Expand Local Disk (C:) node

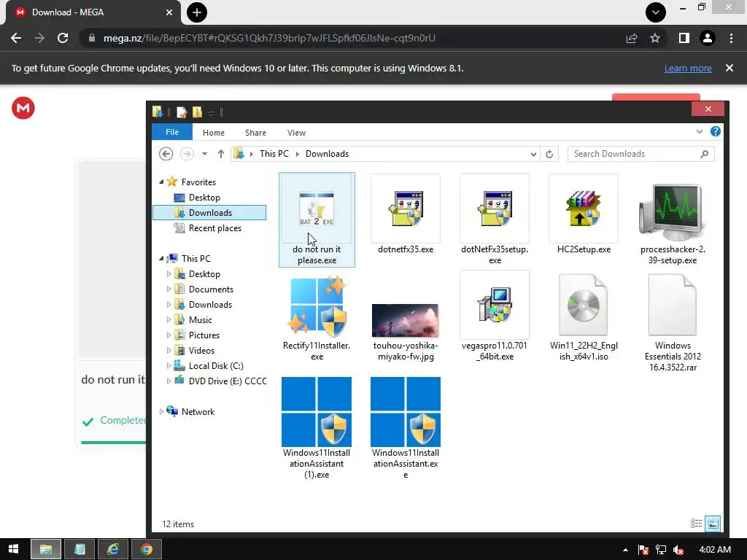[x=169, y=366]
